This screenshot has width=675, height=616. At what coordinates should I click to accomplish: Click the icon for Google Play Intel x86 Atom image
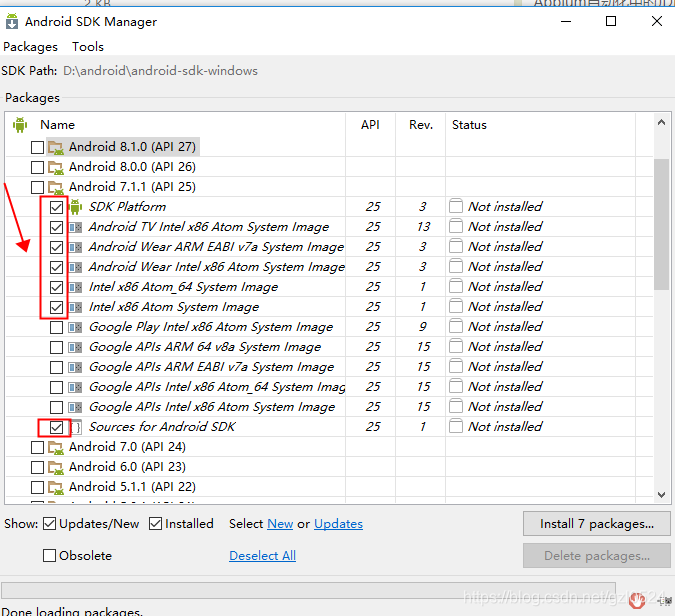pos(75,327)
